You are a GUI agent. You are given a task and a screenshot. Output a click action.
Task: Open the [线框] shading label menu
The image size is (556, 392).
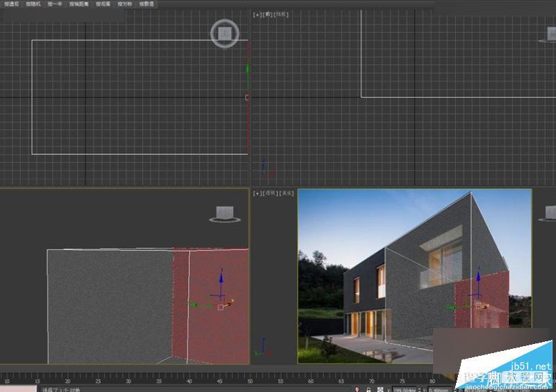coord(281,15)
